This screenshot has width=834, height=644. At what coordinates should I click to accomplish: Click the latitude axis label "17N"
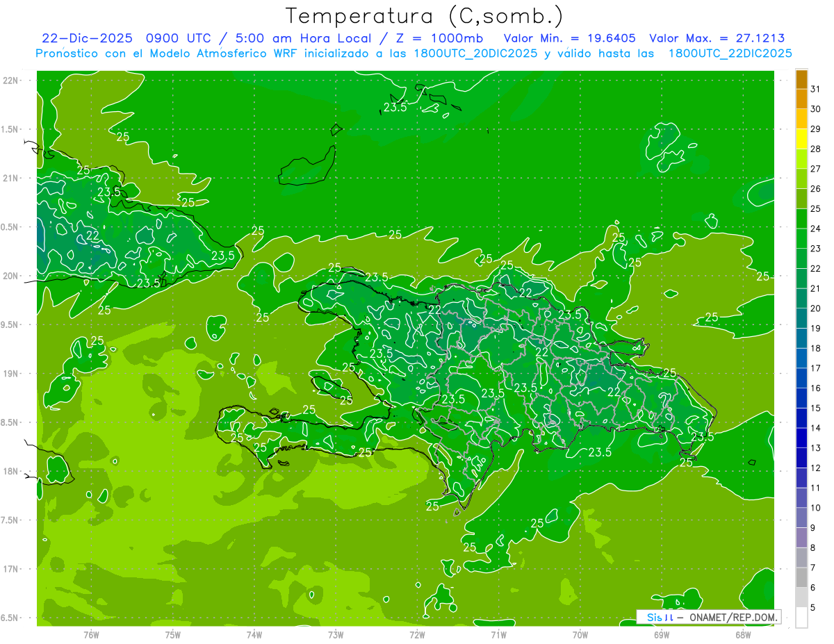[10, 569]
